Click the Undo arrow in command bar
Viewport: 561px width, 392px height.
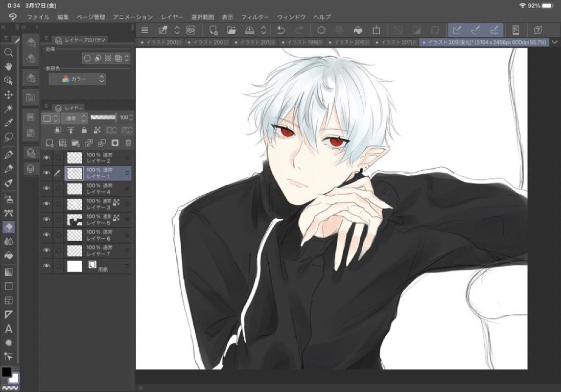point(281,30)
